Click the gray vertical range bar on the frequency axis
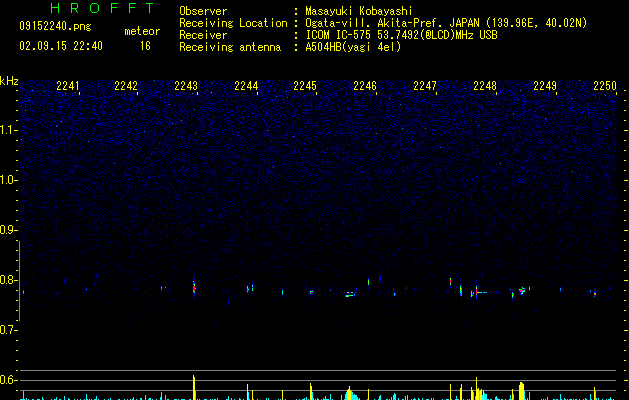This screenshot has height=400, width=629. coord(20,281)
